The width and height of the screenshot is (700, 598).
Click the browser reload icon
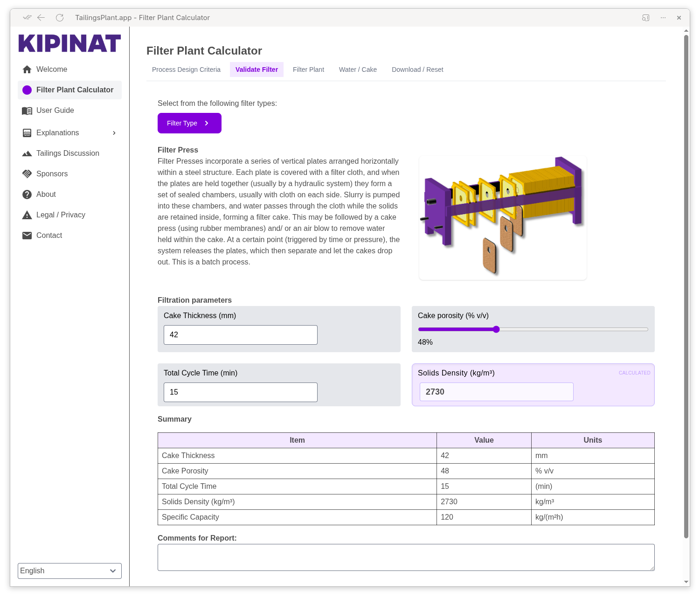(x=60, y=18)
